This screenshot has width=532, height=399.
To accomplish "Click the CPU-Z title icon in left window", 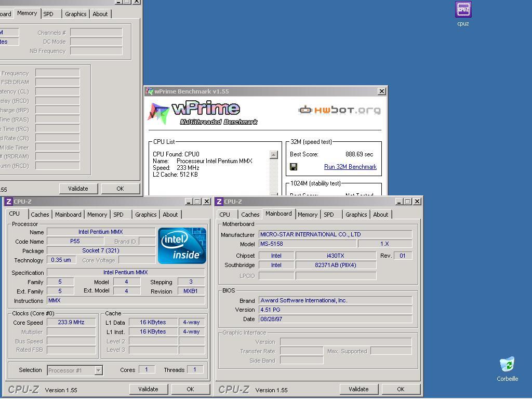I will 8,202.
